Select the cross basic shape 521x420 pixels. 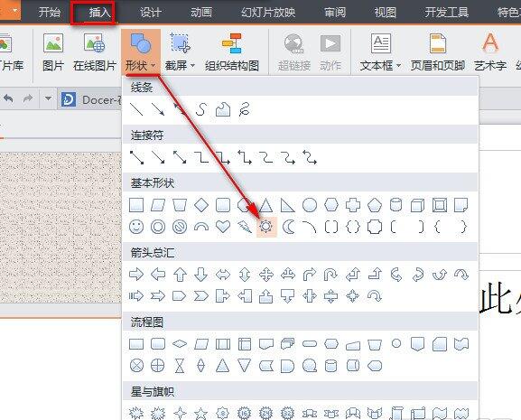353,205
